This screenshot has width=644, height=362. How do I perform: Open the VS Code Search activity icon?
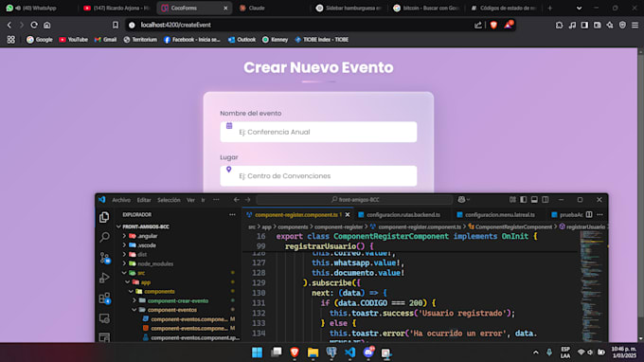[x=104, y=237]
